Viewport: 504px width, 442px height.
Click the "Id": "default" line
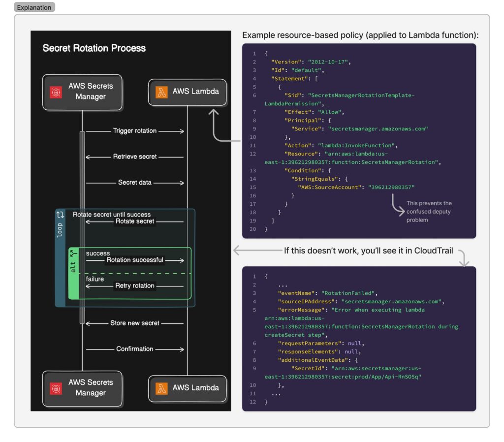pos(298,70)
